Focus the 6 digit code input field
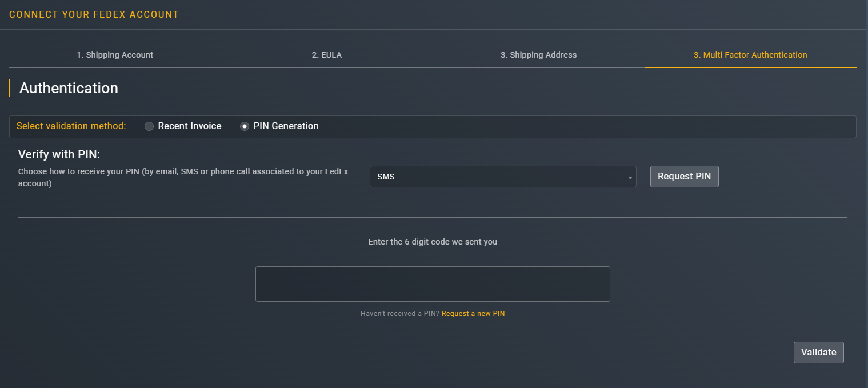Image resolution: width=868 pixels, height=388 pixels. coord(433,284)
